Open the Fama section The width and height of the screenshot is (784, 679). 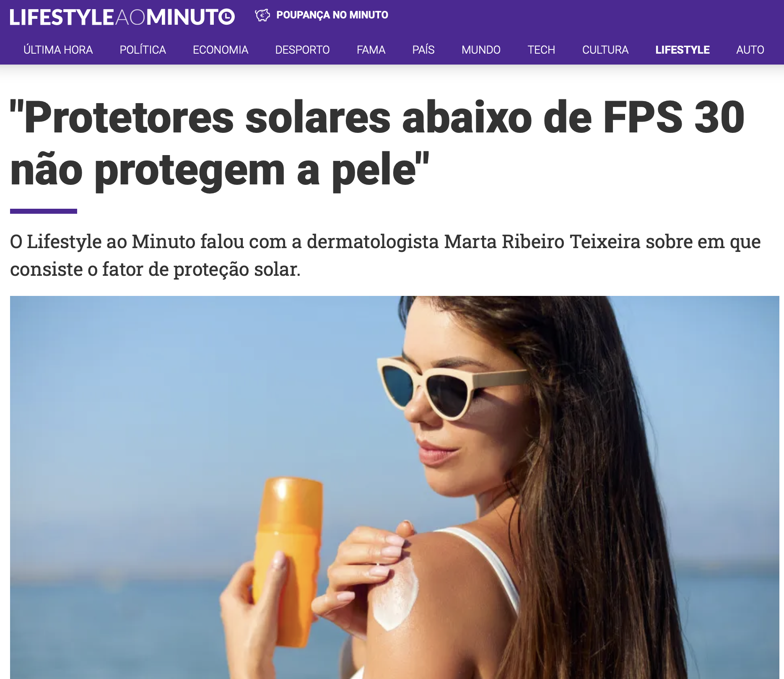371,50
